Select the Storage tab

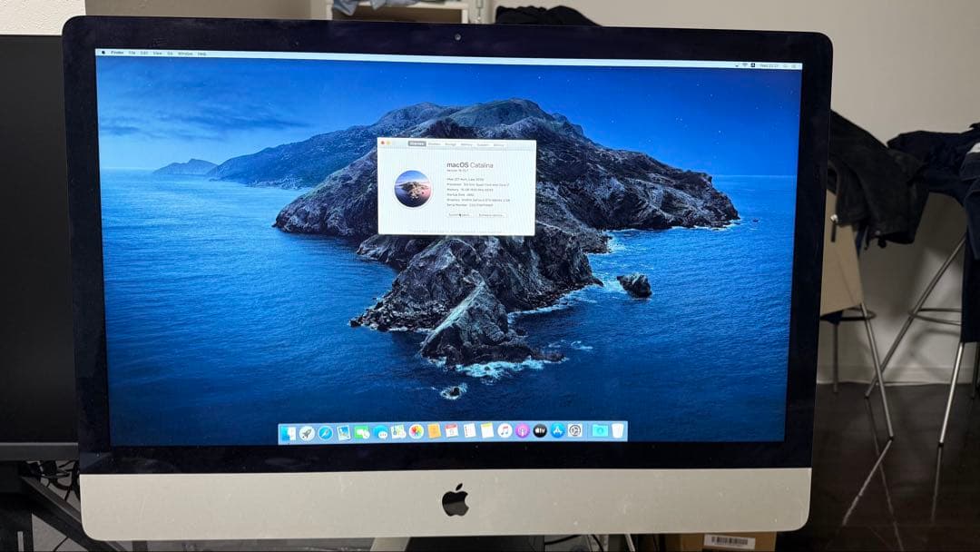pyautogui.click(x=451, y=143)
